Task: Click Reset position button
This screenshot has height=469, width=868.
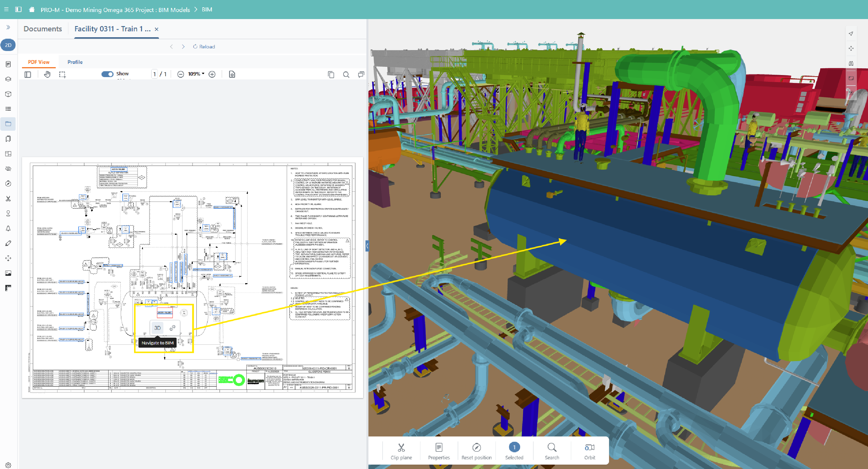Action: tap(476, 451)
